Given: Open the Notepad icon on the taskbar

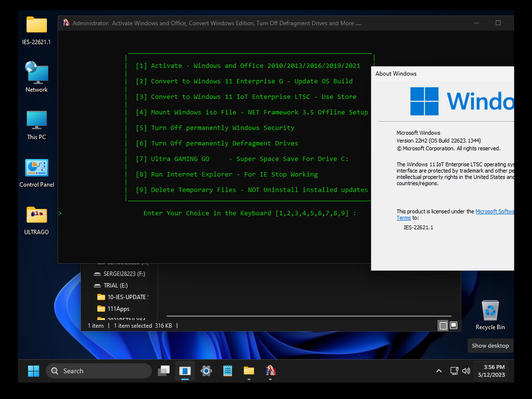Looking at the screenshot, I should point(228,371).
